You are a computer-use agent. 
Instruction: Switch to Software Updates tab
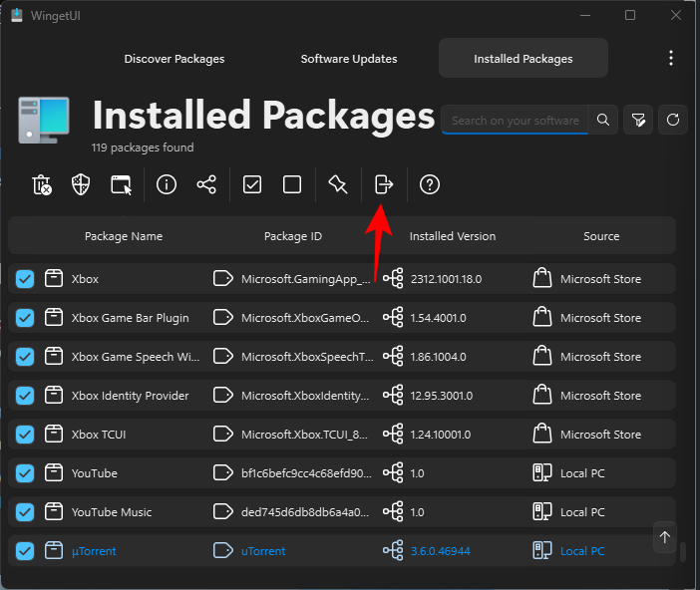(349, 59)
